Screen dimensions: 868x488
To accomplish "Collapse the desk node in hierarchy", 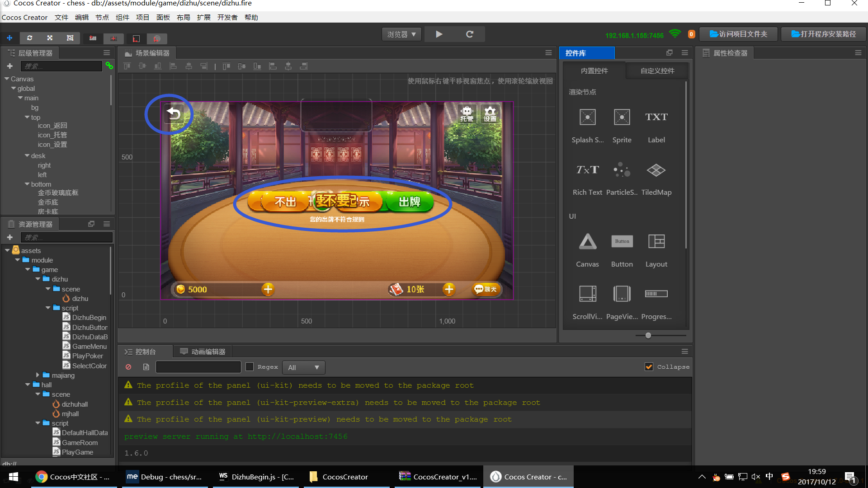I will point(27,155).
